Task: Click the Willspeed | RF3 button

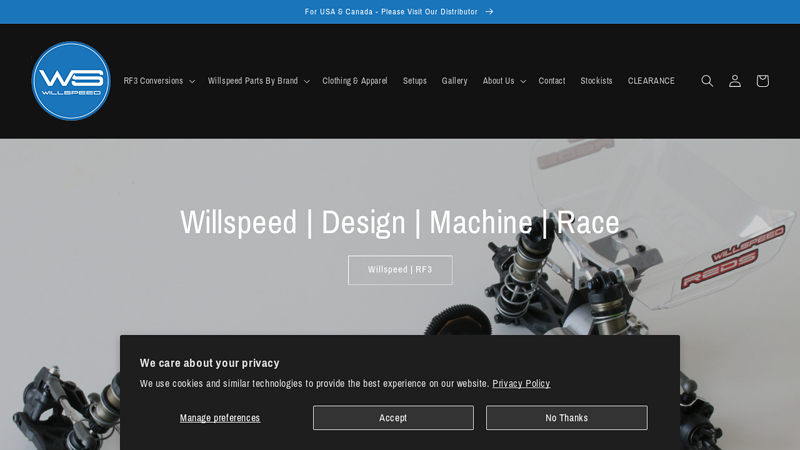Action: pyautogui.click(x=400, y=270)
